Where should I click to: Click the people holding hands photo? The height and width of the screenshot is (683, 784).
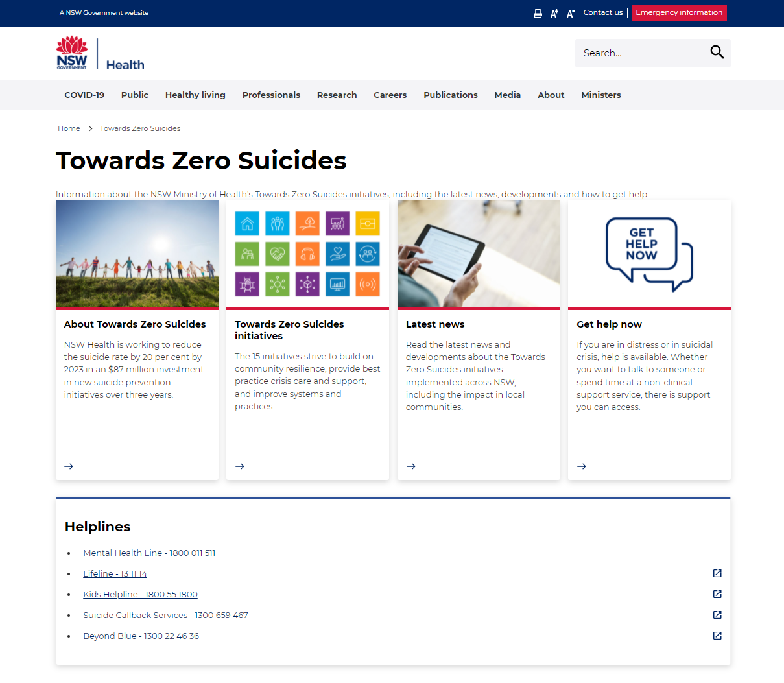137,254
